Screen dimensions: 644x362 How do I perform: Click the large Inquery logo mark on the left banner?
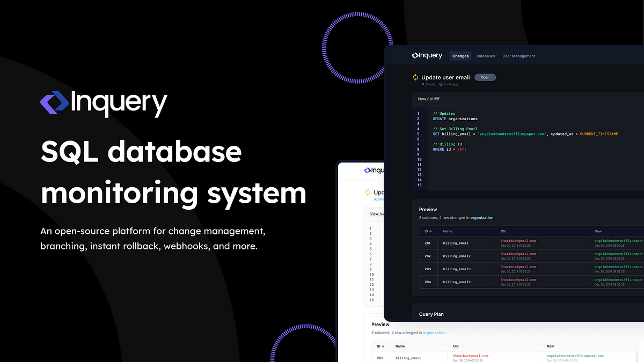coord(54,102)
